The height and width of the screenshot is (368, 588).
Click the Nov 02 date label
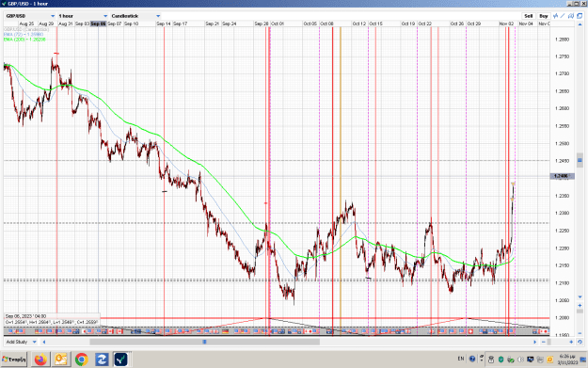[x=506, y=24]
